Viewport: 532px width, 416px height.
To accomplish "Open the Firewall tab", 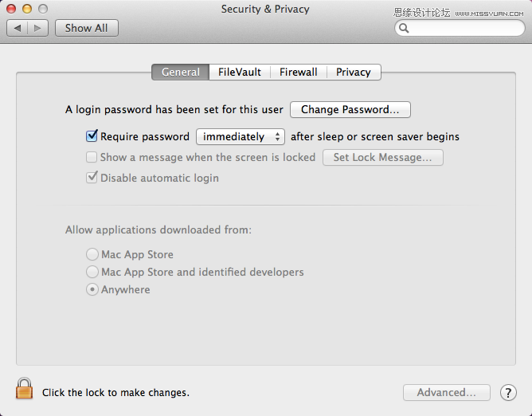I will tap(299, 72).
